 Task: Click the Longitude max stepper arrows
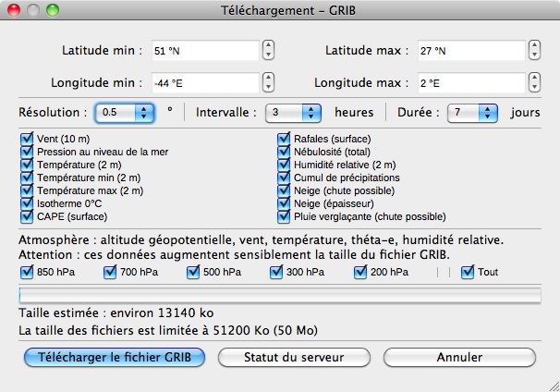[532, 82]
